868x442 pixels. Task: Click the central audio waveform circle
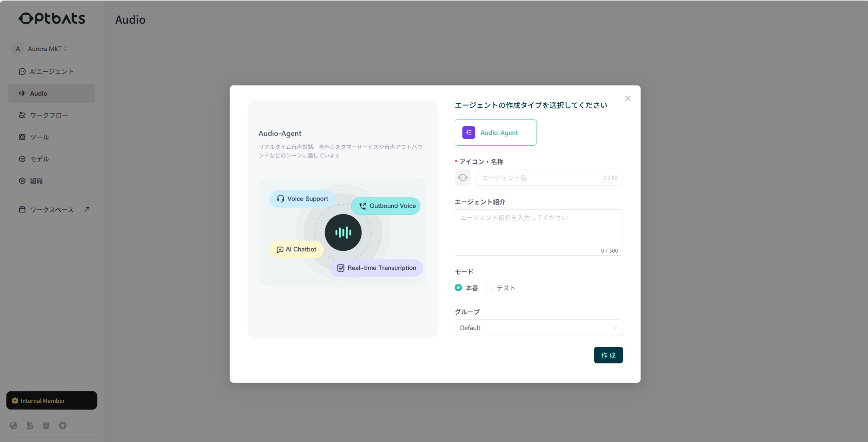point(343,232)
